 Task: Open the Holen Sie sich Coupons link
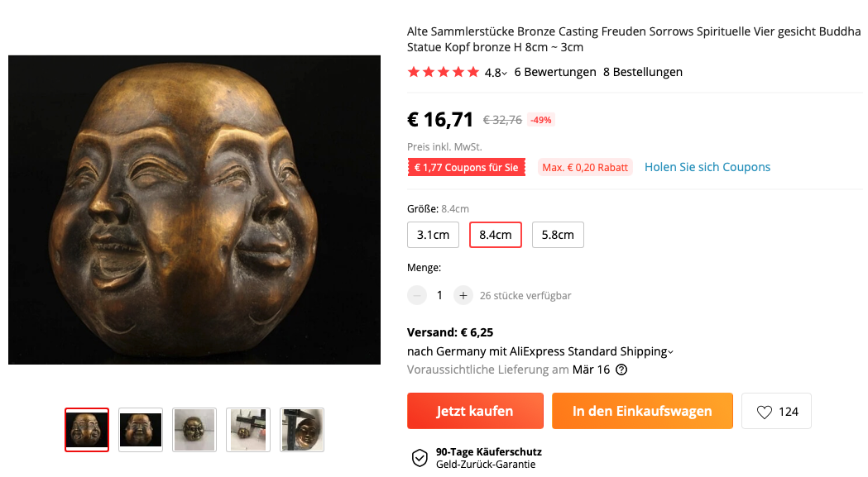(707, 167)
